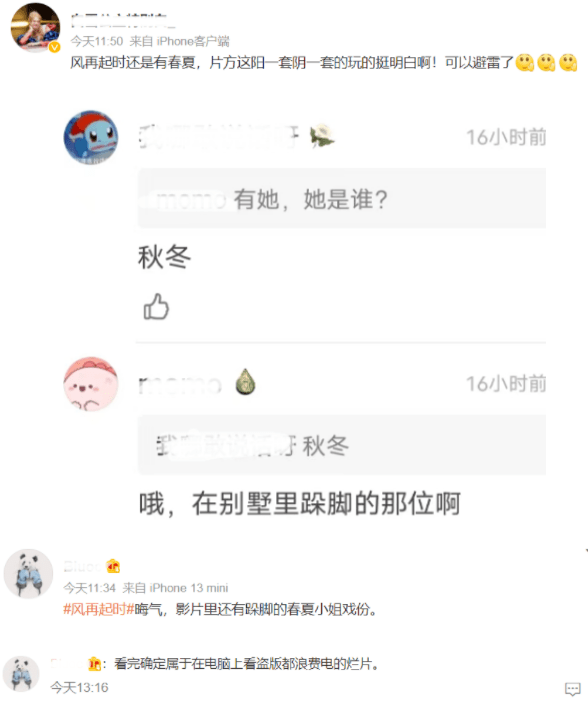The image size is (588, 705).
Task: Click the panda avatar beside 今天11:34 post
Action: click(28, 573)
